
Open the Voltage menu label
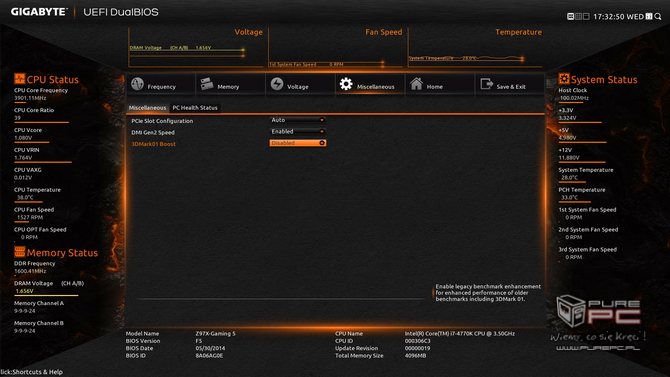click(298, 87)
